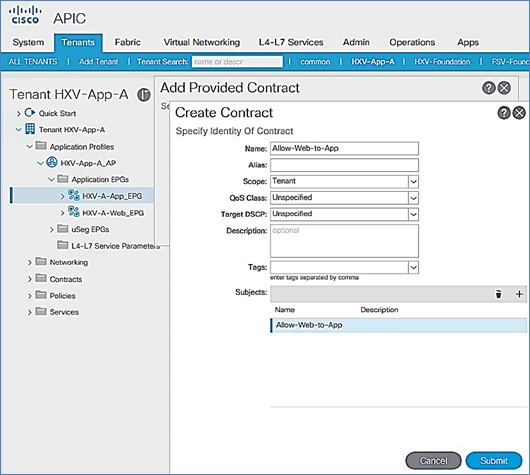
Task: Open the Scope dropdown
Action: (x=413, y=182)
